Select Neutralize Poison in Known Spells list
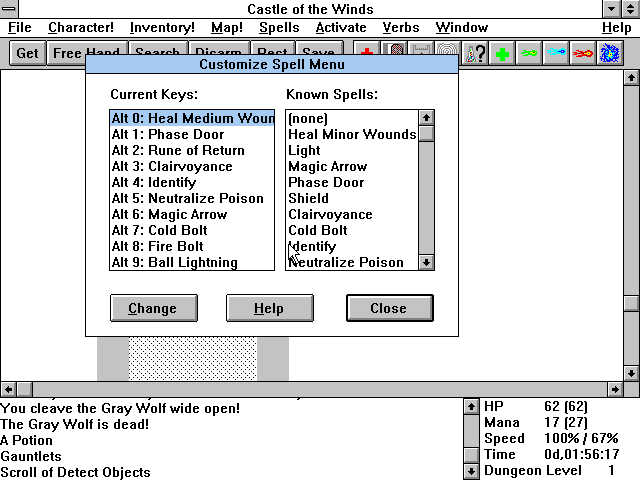 click(x=352, y=262)
